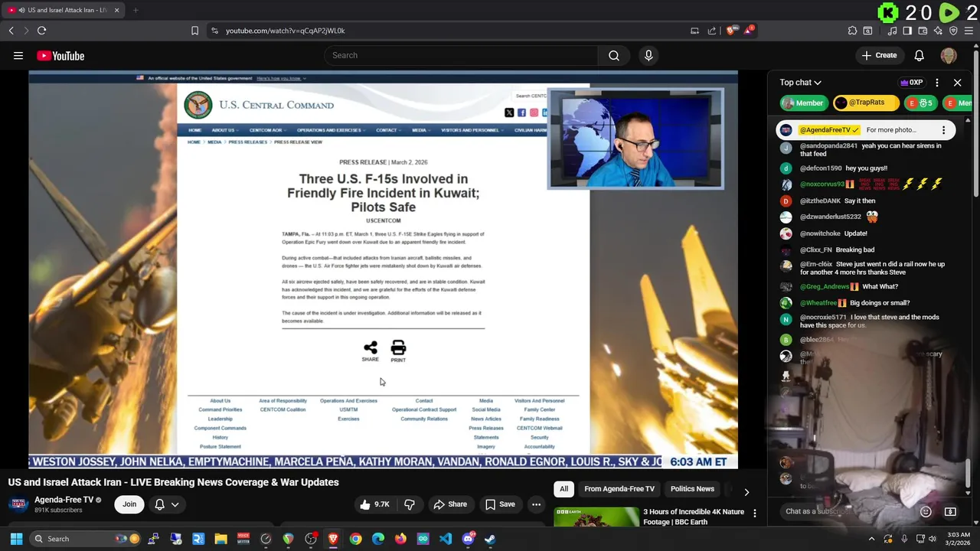
Task: Click the browser address bar URL
Action: pos(285,31)
